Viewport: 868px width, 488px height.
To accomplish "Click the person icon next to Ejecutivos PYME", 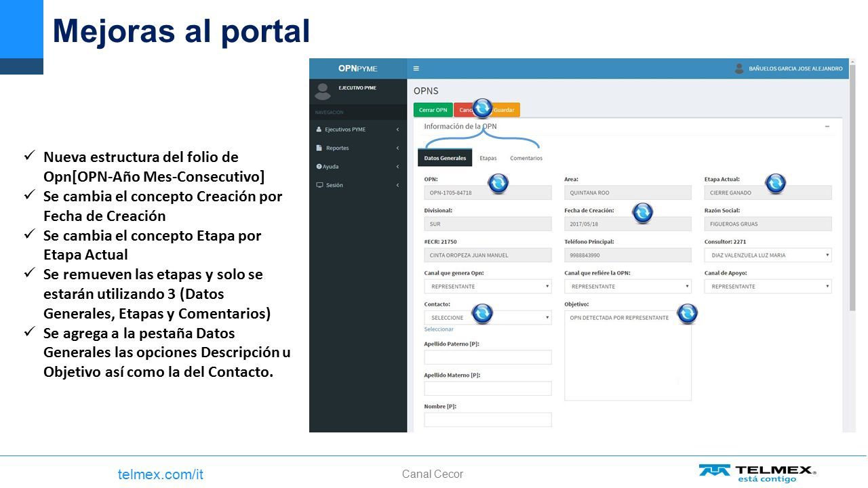I will tap(319, 129).
